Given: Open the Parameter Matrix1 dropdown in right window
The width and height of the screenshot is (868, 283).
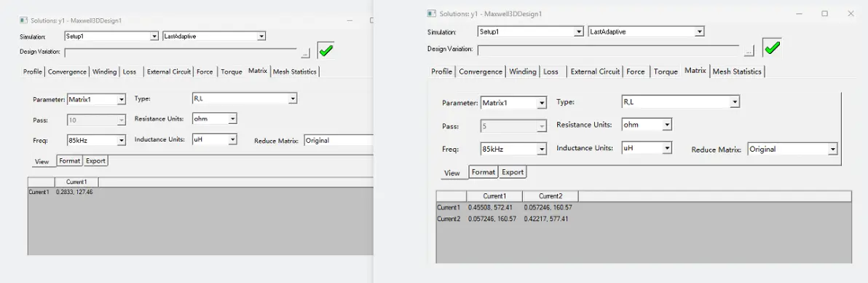Looking at the screenshot, I should pos(542,104).
